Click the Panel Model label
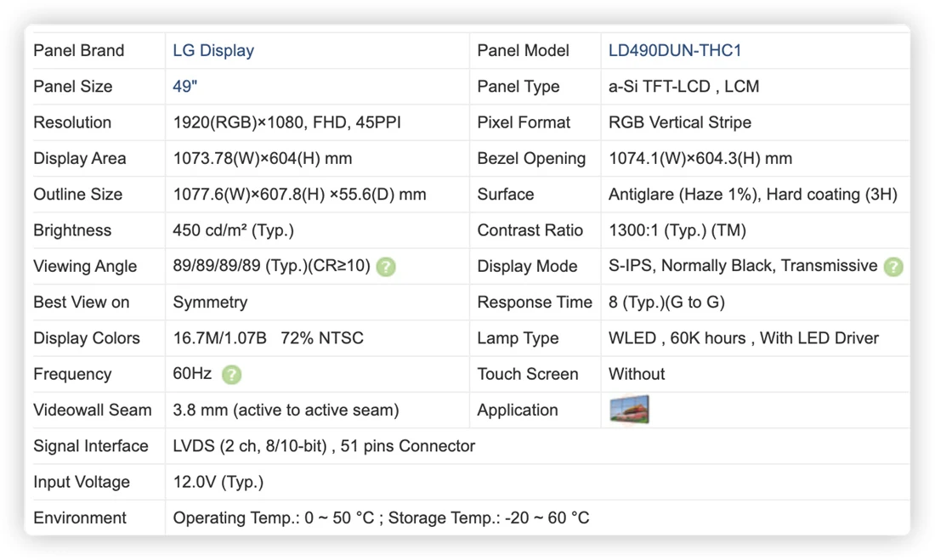935x560 pixels. (x=523, y=51)
